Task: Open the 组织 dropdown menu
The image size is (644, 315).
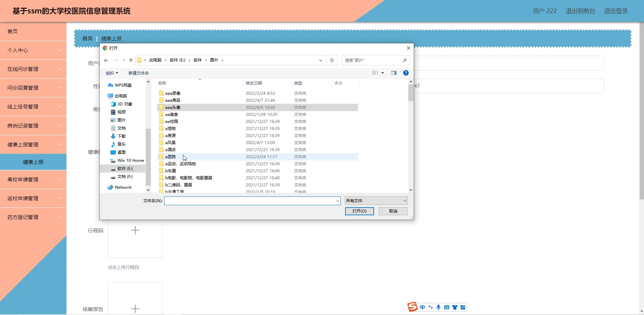Action: pyautogui.click(x=112, y=73)
